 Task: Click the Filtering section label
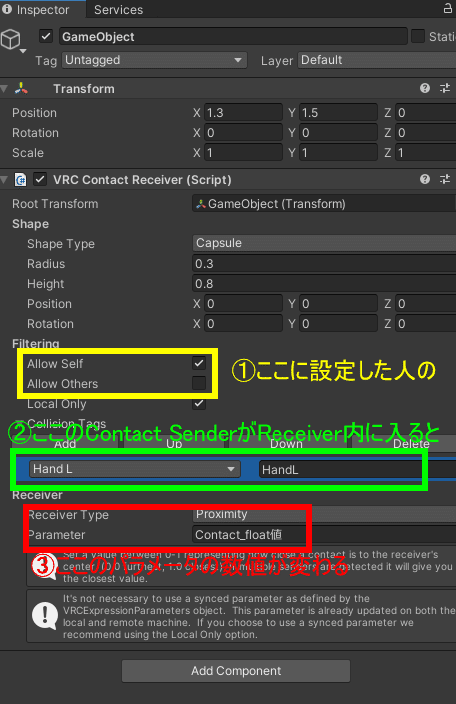[35, 343]
